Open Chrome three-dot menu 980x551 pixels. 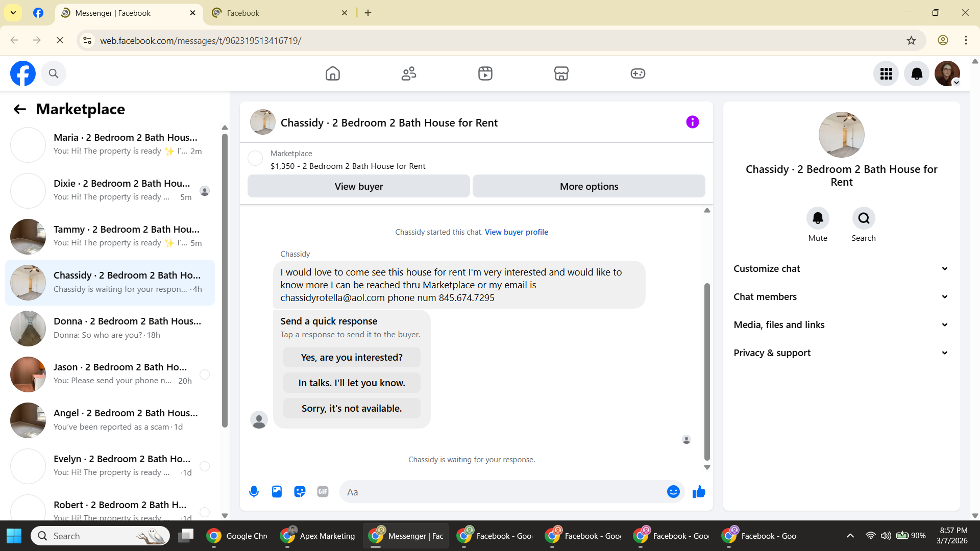[966, 40]
